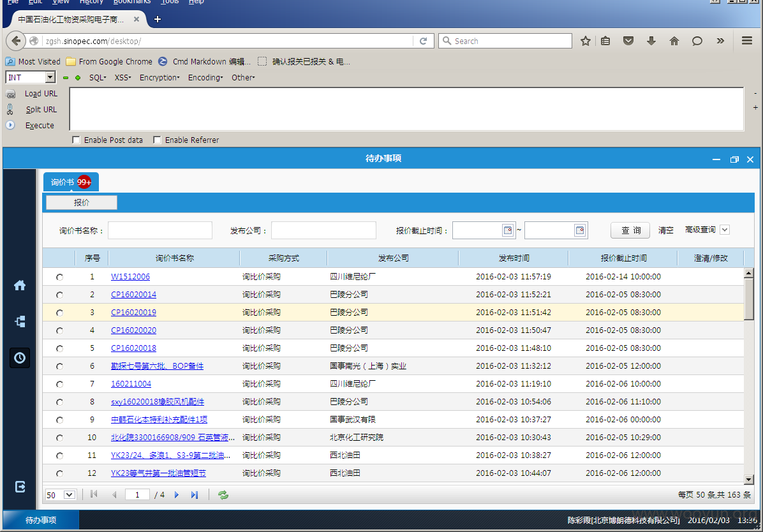Reload the page with the refresh icon
Viewport: 763px width, 532px height.
(424, 41)
